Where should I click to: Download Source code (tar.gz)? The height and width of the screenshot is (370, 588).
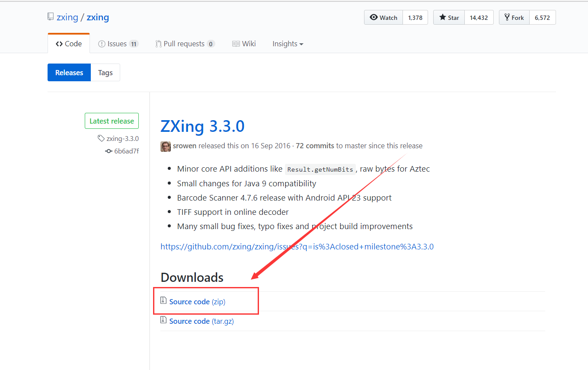201,321
